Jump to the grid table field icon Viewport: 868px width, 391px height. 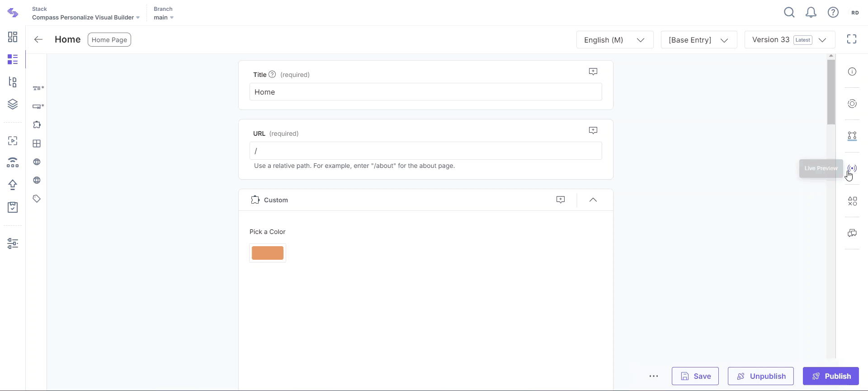(37, 143)
